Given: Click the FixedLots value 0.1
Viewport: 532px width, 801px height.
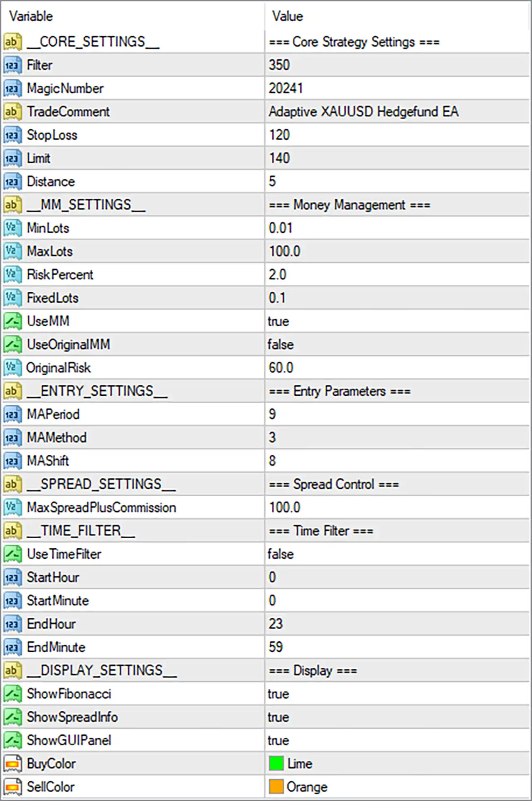Looking at the screenshot, I should pyautogui.click(x=277, y=298).
